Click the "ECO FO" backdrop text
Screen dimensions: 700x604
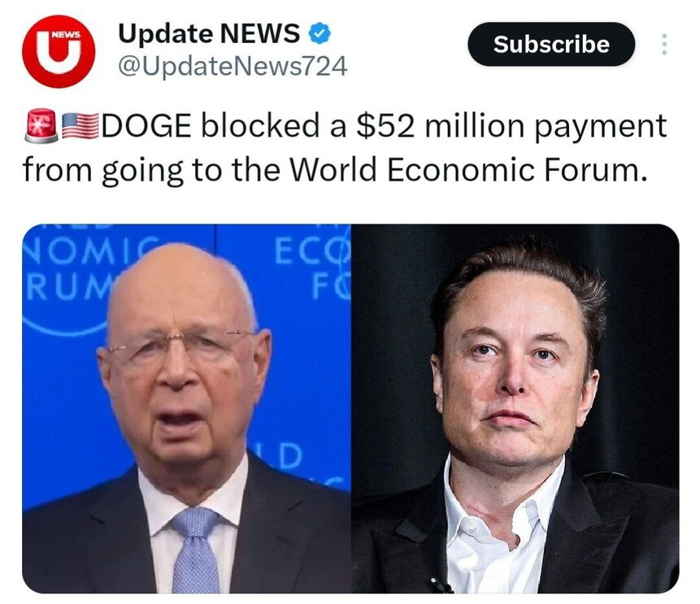[312, 269]
